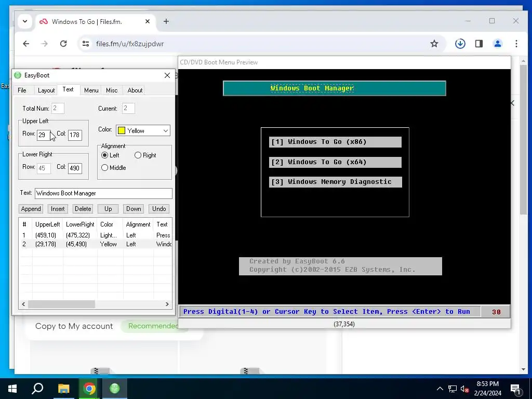Open File Explorer from taskbar
The image size is (532, 399).
point(63,389)
